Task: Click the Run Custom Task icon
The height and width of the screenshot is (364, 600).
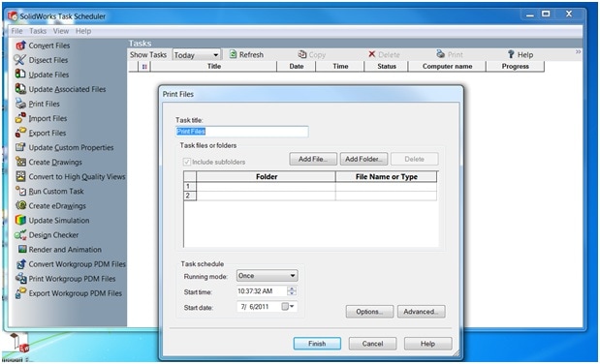Action: (20, 191)
